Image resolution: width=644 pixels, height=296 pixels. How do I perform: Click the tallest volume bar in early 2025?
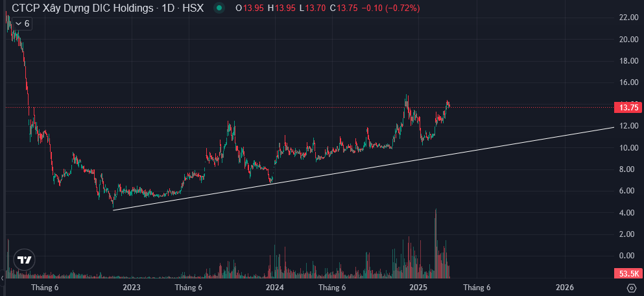pos(435,243)
